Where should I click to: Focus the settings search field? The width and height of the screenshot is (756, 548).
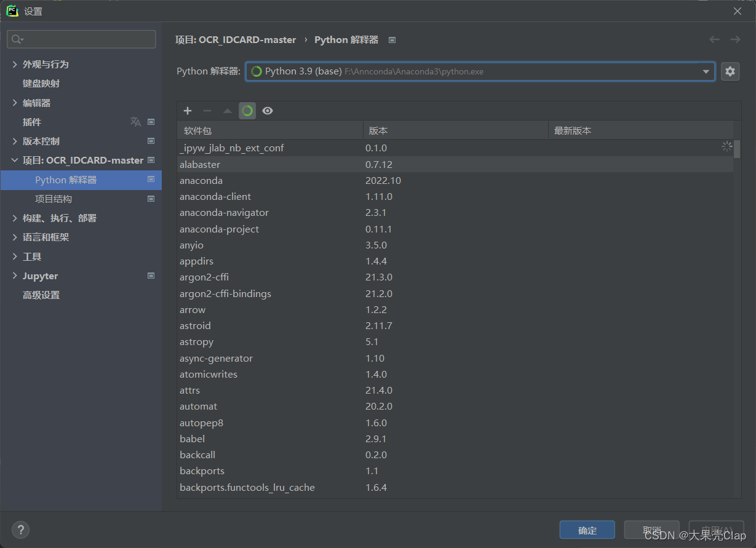(81, 39)
